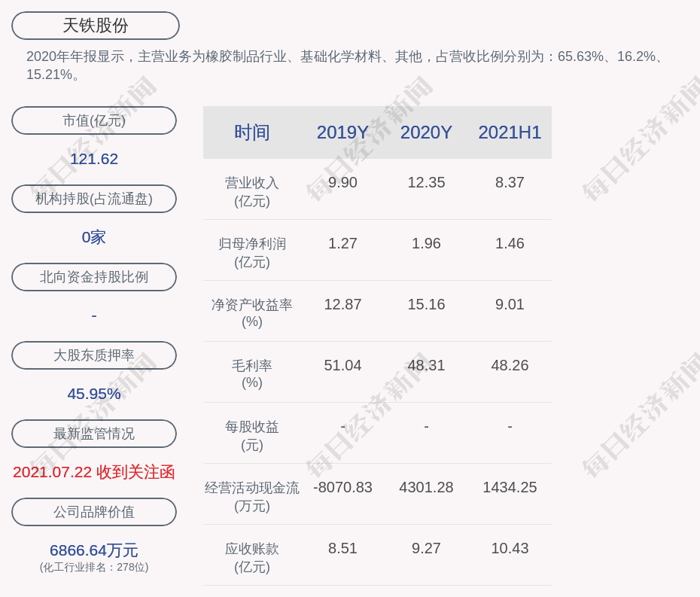Screen dimensions: 700x597
Task: Click the cash flow value -8070.83
Action: [x=343, y=488]
